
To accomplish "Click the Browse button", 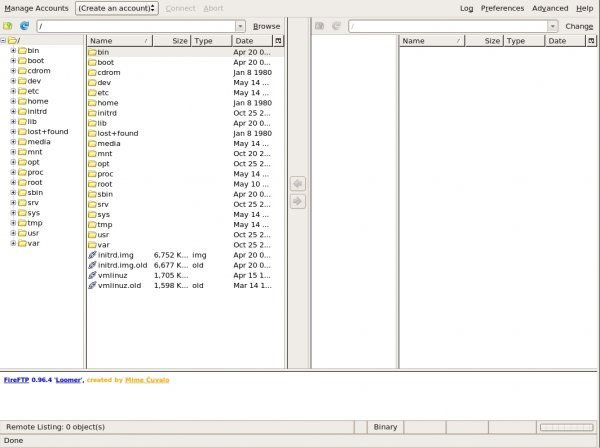I will click(266, 26).
